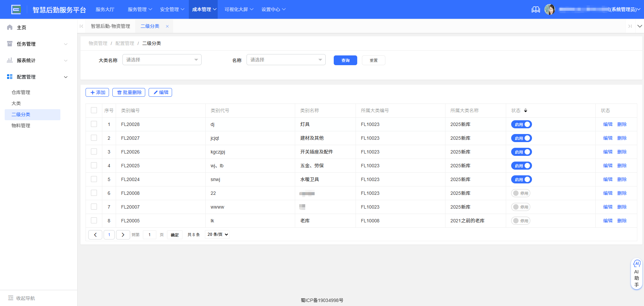The width and height of the screenshot is (644, 306).
Task: Change page size via 20条/页 dropdown
Action: click(217, 234)
